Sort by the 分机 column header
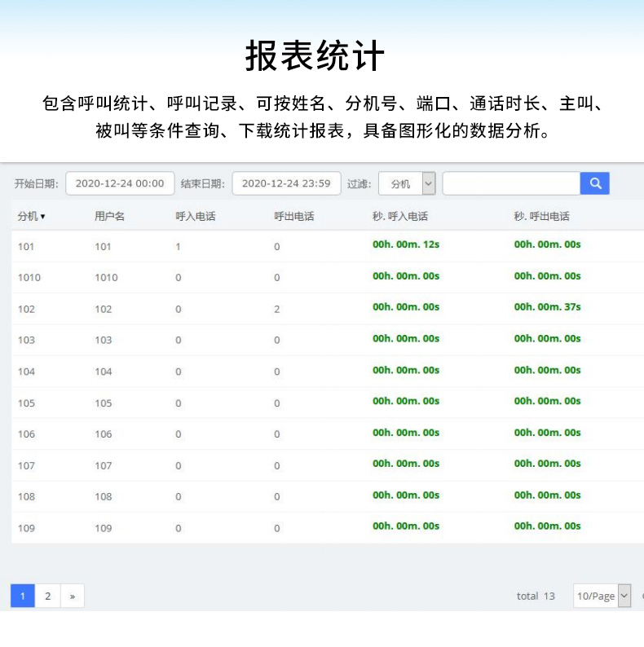The width and height of the screenshot is (644, 647). point(31,216)
